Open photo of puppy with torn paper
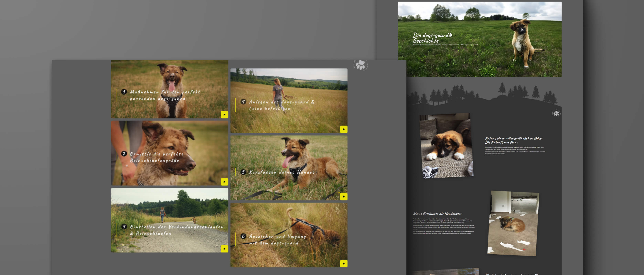This screenshot has width=644, height=275. (513, 223)
